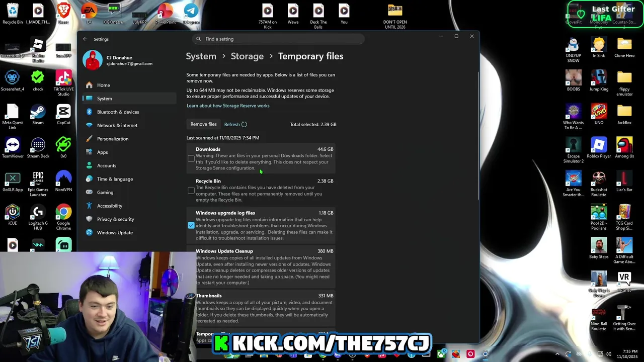Select System in the Settings sidebar
644x362 pixels.
(x=129, y=99)
